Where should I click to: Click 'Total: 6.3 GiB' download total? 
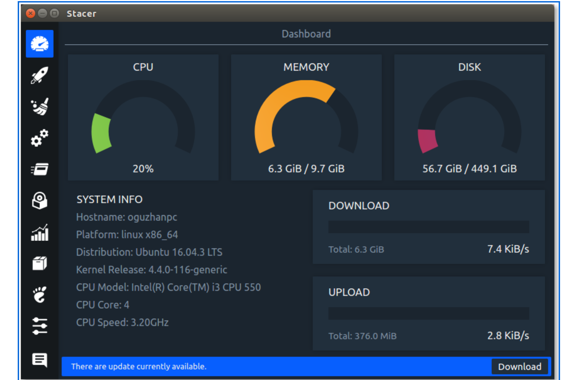[x=356, y=249]
